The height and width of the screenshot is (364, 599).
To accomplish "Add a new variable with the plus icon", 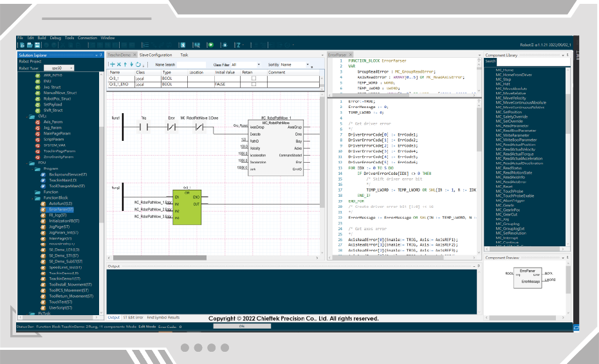I will click(x=113, y=64).
